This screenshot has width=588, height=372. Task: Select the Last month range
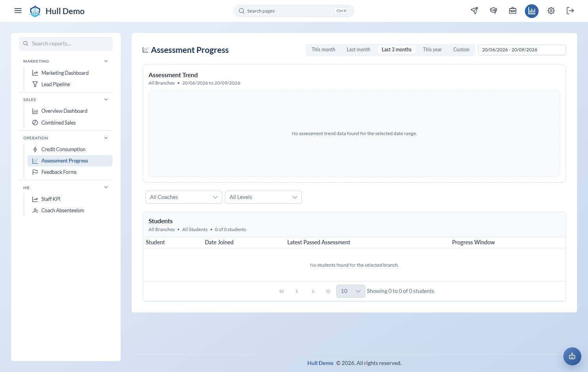(358, 50)
